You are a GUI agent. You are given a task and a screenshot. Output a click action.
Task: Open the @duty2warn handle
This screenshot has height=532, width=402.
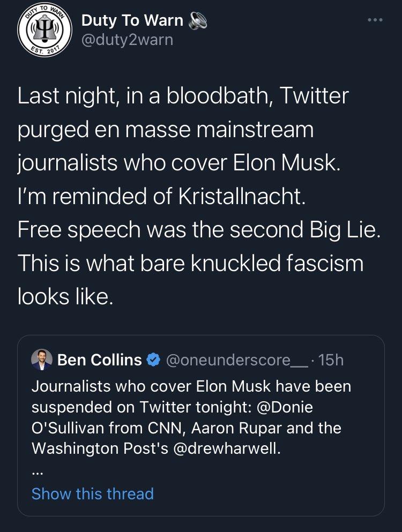coord(128,40)
